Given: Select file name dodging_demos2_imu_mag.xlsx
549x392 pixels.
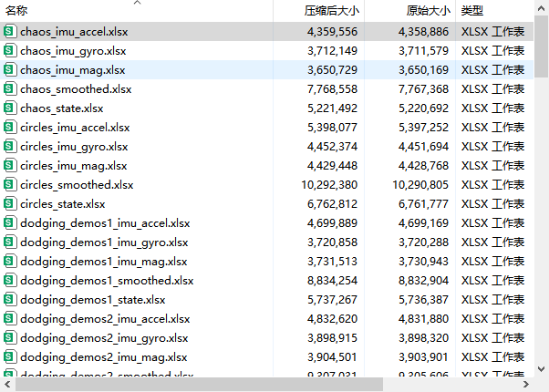Looking at the screenshot, I should (104, 357).
